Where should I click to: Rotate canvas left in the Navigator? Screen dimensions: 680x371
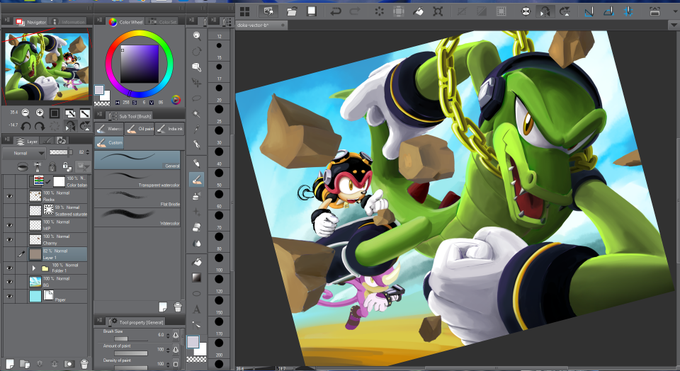coord(26,127)
